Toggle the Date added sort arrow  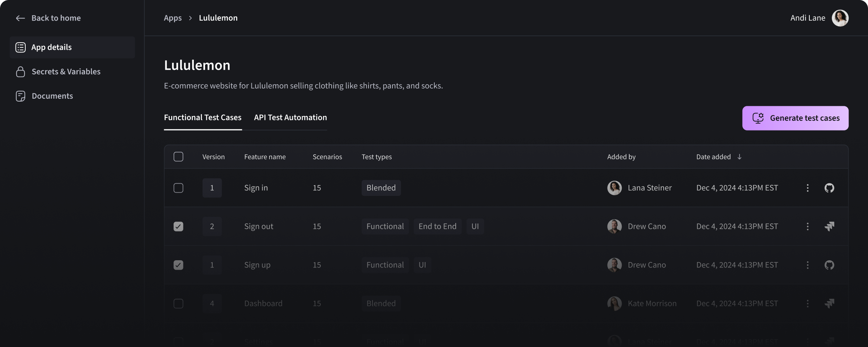pyautogui.click(x=740, y=157)
